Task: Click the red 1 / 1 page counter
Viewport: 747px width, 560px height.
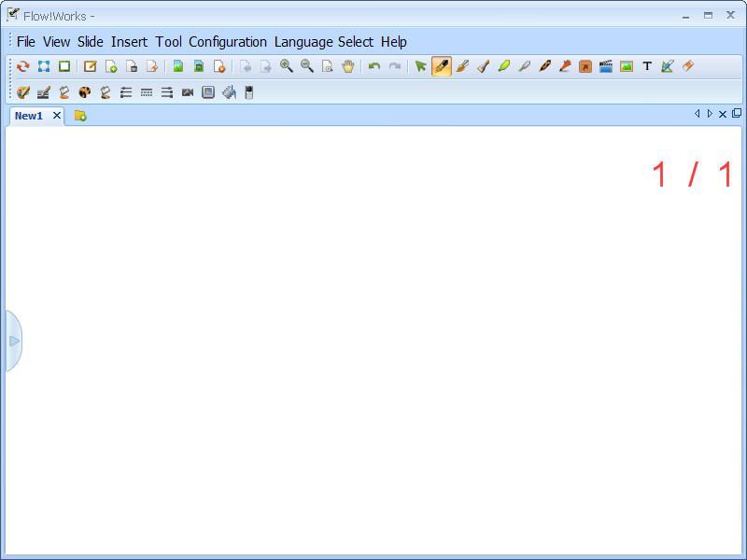Action: pyautogui.click(x=692, y=175)
